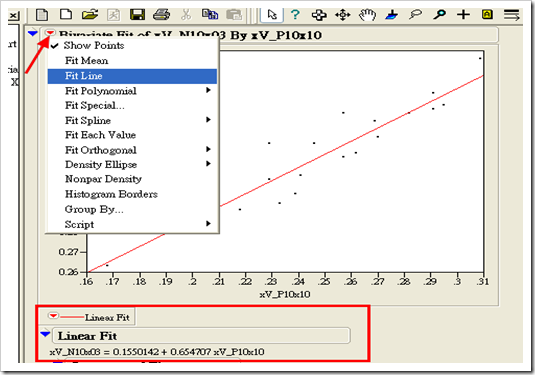The width and height of the screenshot is (535, 375).
Task: Click the Bivariate Fit title bar
Action: (x=270, y=34)
